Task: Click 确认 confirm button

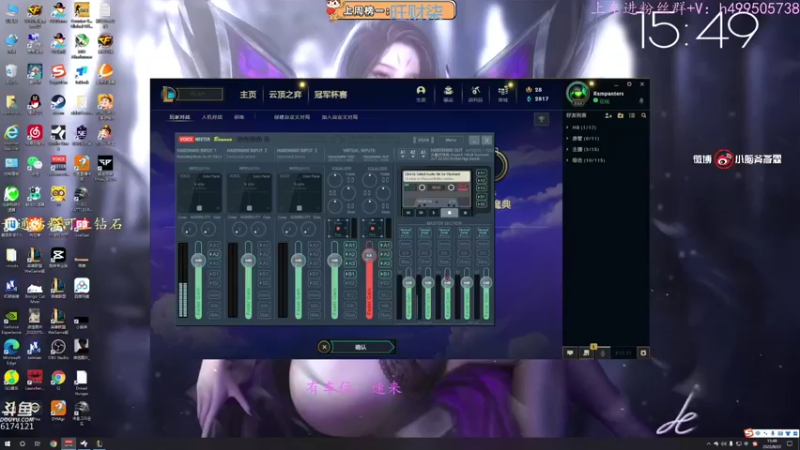Action: [361, 347]
